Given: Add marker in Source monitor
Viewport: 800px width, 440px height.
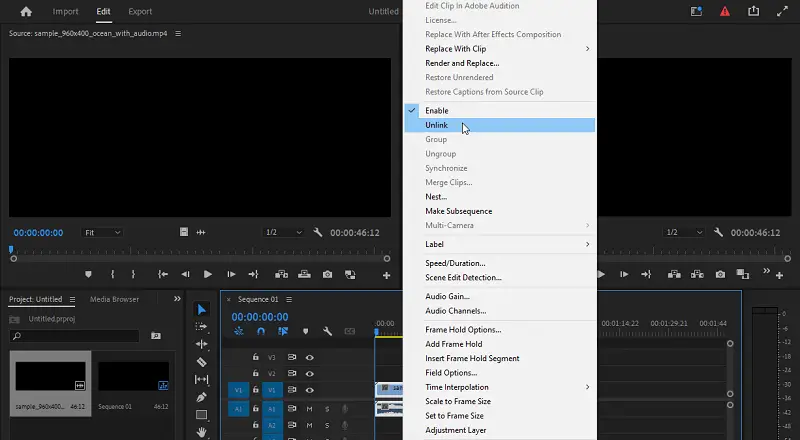Looking at the screenshot, I should 88,275.
